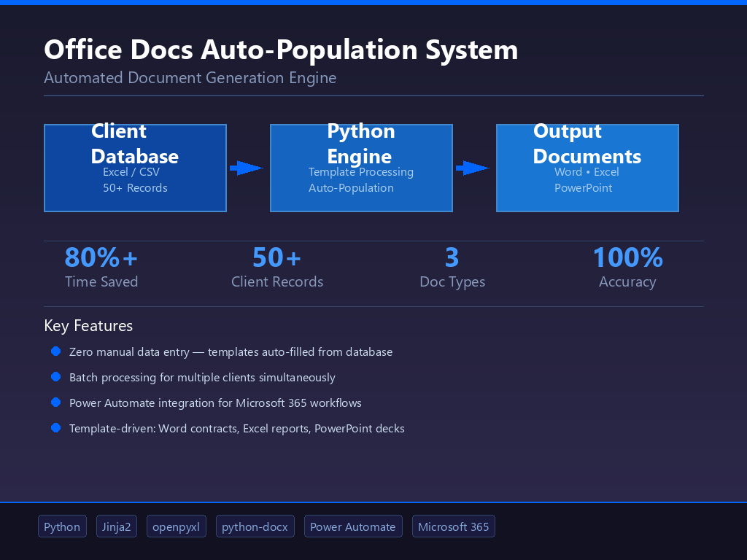The width and height of the screenshot is (747, 560).
Task: Click the 50+ Client Records statistic
Action: (277, 267)
